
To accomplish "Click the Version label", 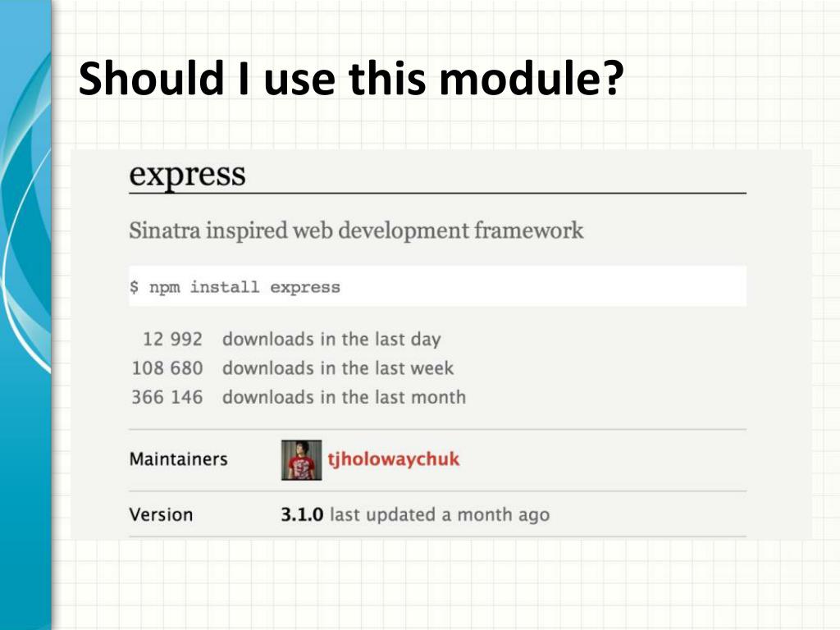I will tap(161, 515).
